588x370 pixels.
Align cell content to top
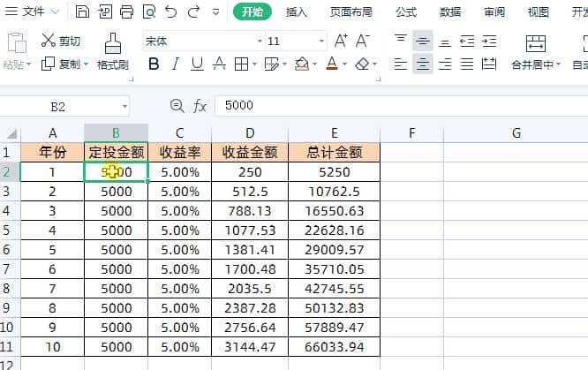tap(400, 41)
